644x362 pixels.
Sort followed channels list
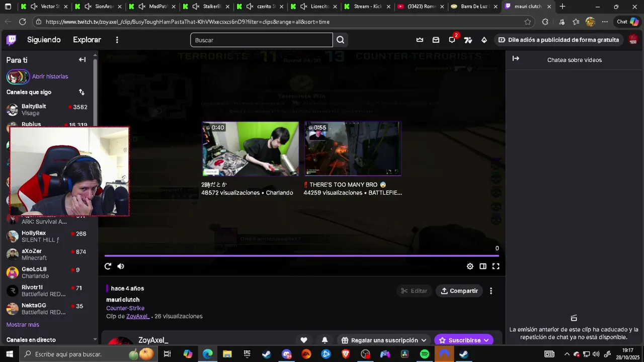point(82,92)
